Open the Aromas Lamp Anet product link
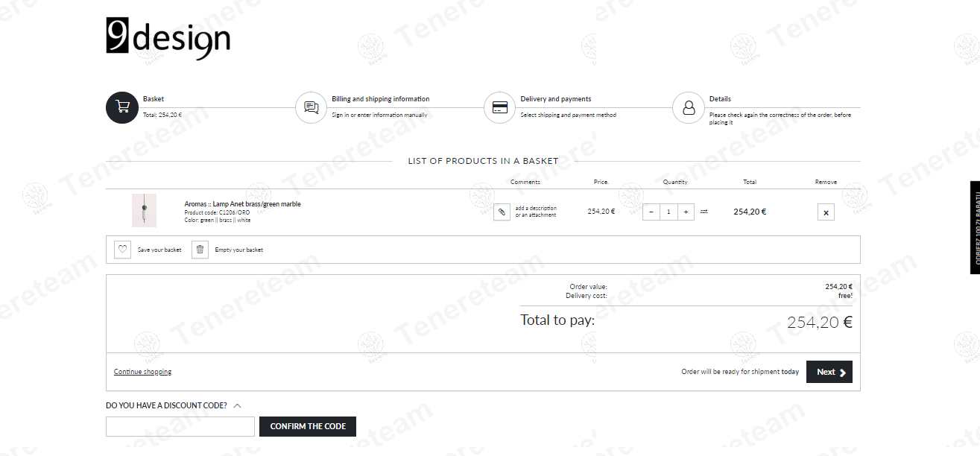 [x=242, y=204]
